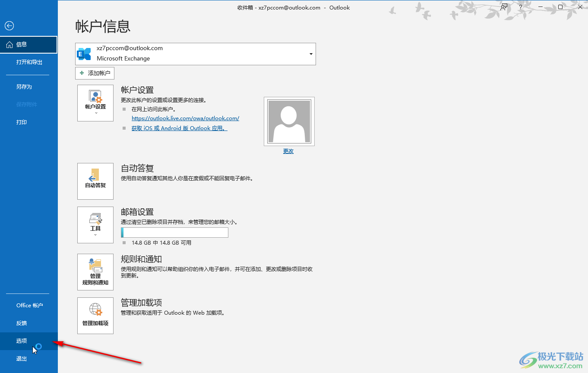Viewport: 588px width, 373px height.
Task: Click the 邮箱设置 heading
Action: tap(137, 212)
